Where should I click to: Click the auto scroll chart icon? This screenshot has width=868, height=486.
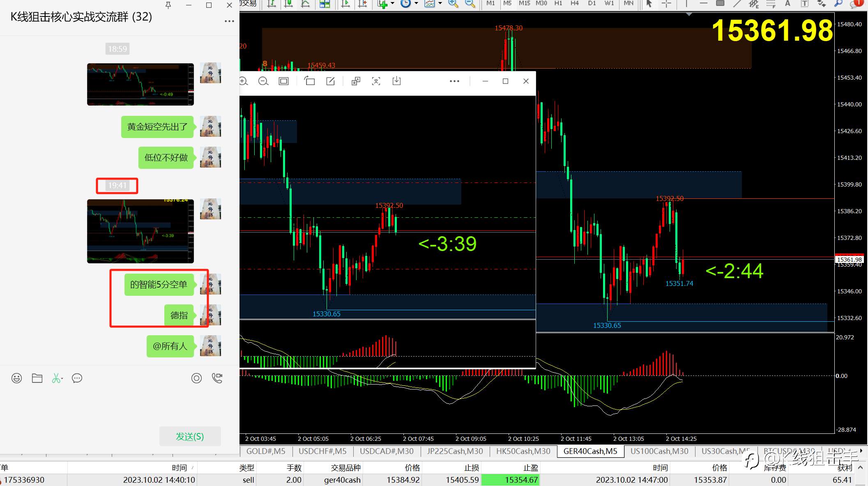tap(345, 4)
